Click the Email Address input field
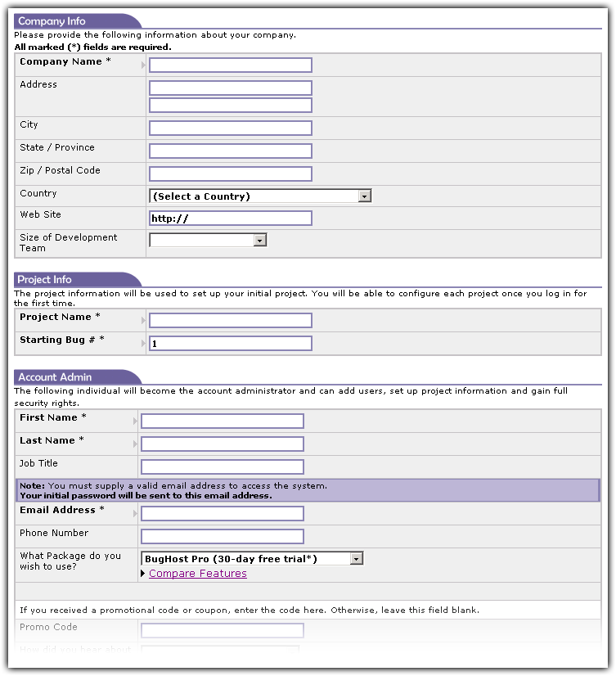This screenshot has width=616, height=676. tap(222, 514)
